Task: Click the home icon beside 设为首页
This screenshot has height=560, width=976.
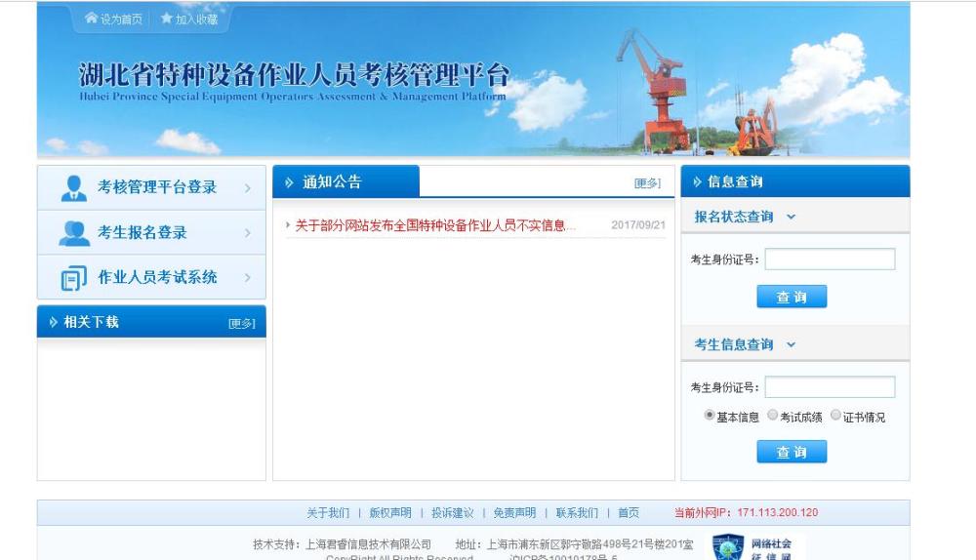Action: pyautogui.click(x=91, y=18)
